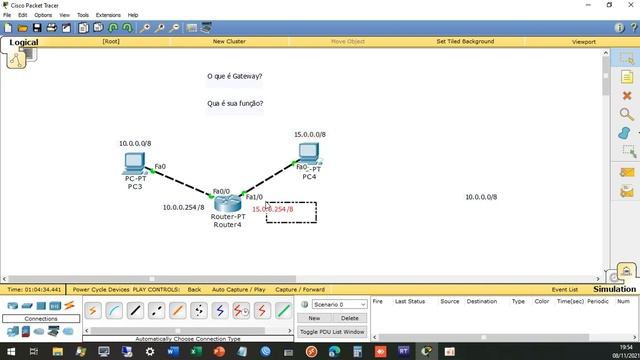640x360 pixels.
Task: Select Switches device category
Action: (27, 306)
